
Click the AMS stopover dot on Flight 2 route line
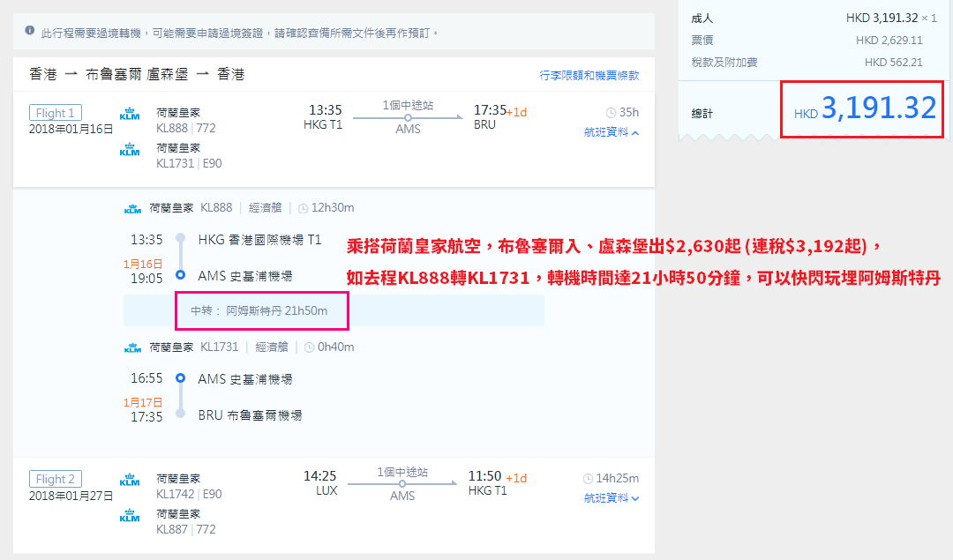pos(402,483)
